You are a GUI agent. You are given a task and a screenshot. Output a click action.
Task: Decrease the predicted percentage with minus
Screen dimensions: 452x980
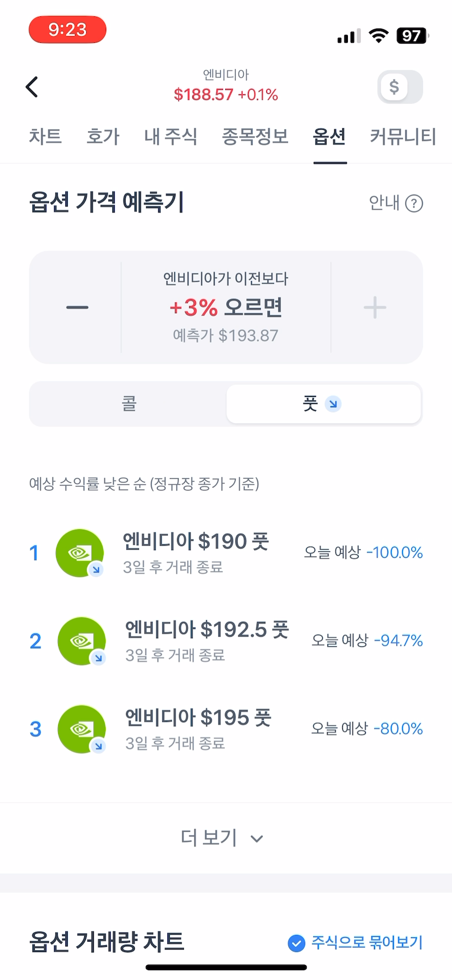pyautogui.click(x=77, y=307)
